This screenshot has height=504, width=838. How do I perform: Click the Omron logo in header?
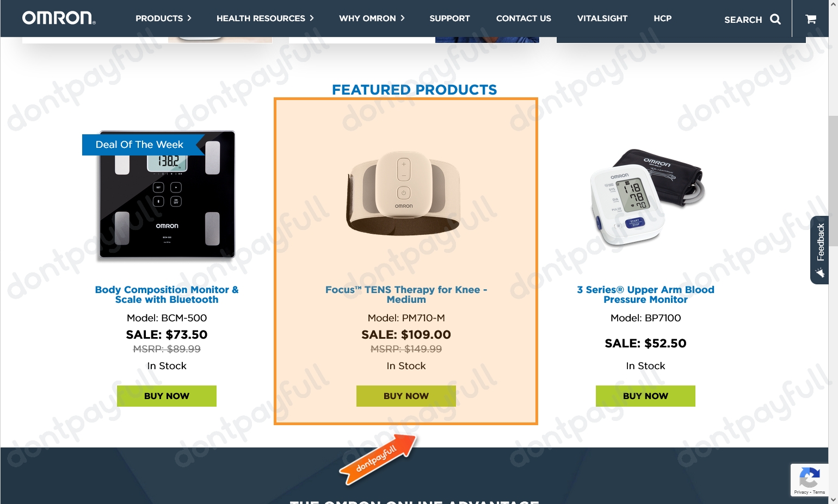(x=59, y=18)
